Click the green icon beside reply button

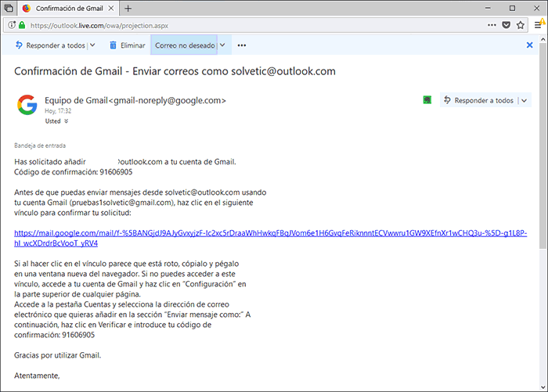(427, 100)
